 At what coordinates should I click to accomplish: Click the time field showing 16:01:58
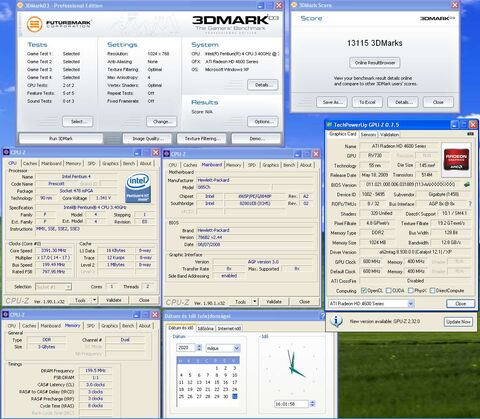(x=292, y=404)
